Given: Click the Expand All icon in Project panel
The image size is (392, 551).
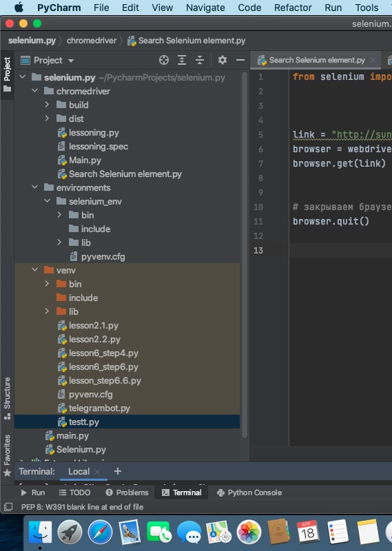Looking at the screenshot, I should (182, 60).
